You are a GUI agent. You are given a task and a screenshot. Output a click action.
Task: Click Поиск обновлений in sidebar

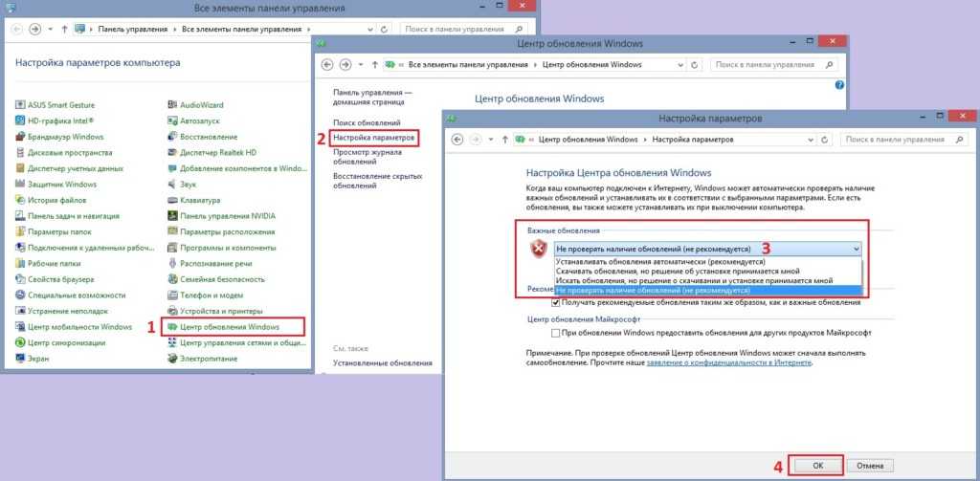point(367,123)
